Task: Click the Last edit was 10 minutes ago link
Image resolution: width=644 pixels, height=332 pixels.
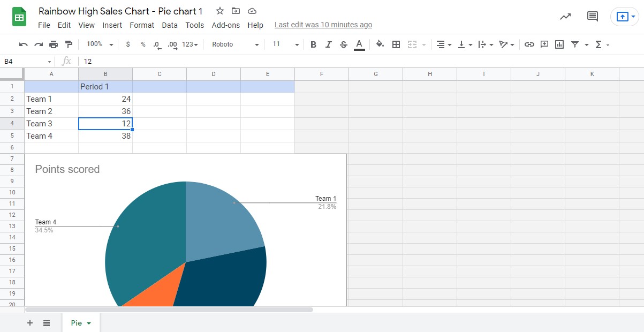Action: 323,25
